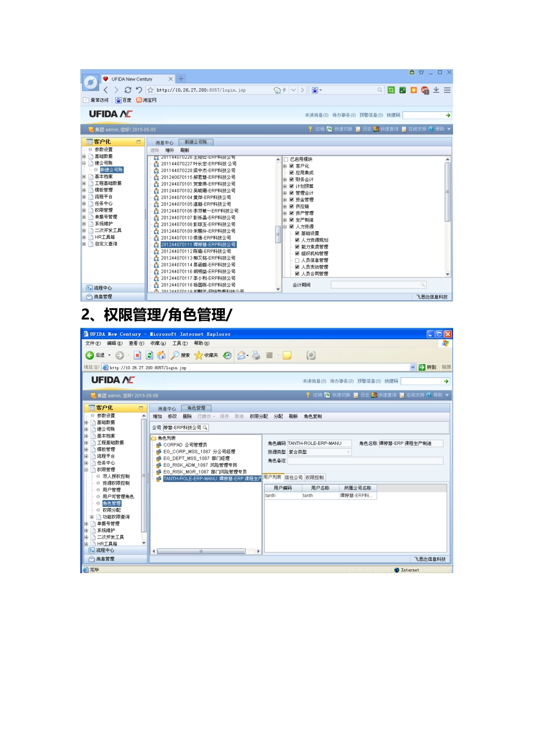Viewport: 534px width, 756px height.
Task: Click the 增加 button in the IE window
Action: (157, 417)
